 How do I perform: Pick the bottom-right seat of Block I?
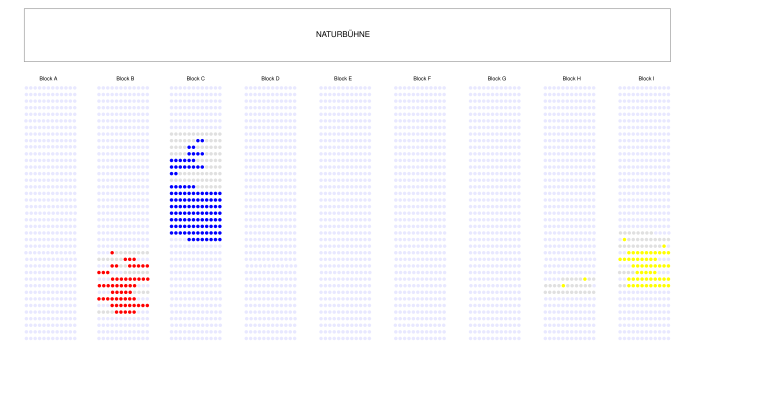(668, 338)
